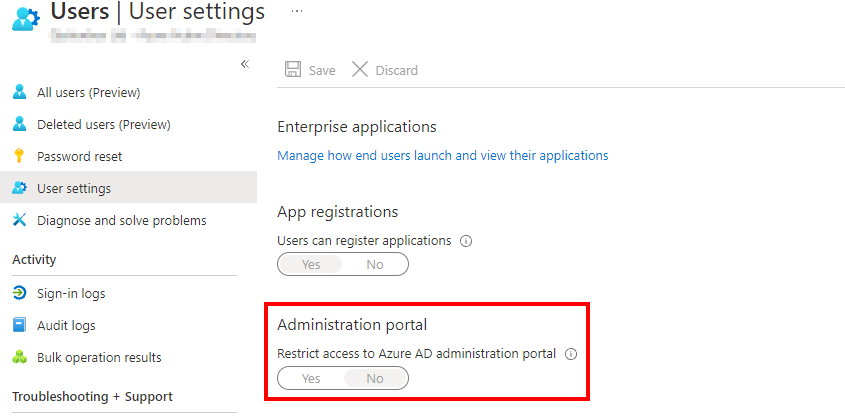Open Deleted users (Preview) page

(103, 125)
